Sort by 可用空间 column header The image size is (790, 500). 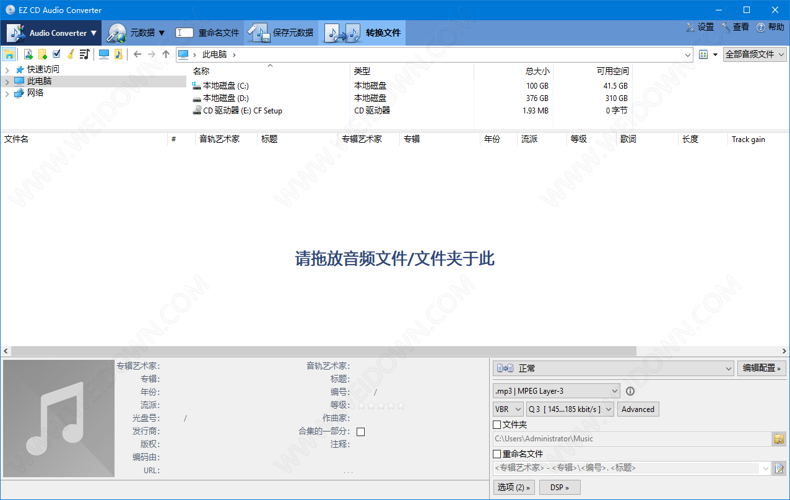613,71
